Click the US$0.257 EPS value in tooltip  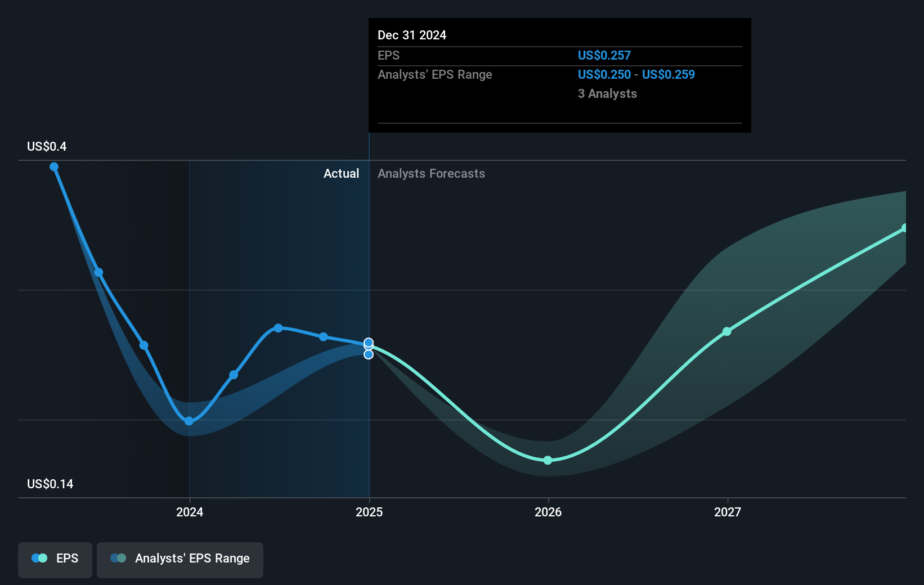(604, 55)
